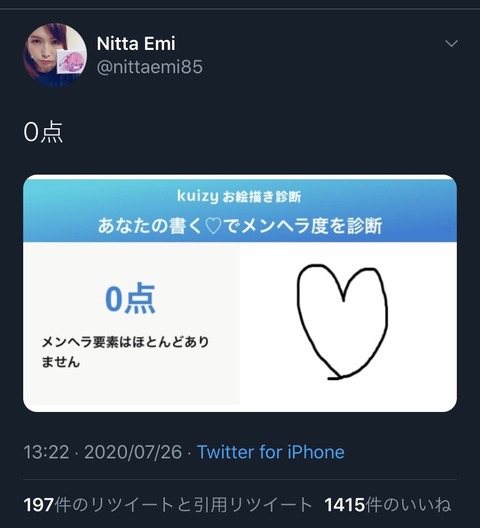Viewport: 480px width, 528px height.
Task: Click the 2020/07/26 date
Action: point(133,452)
